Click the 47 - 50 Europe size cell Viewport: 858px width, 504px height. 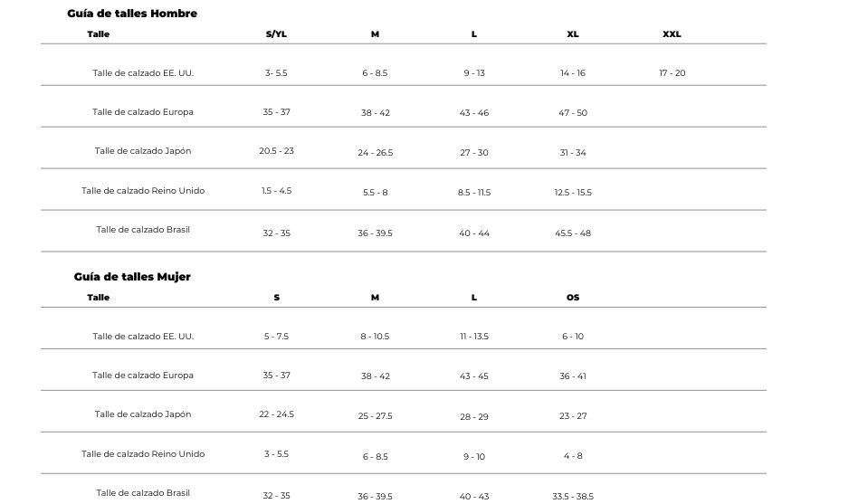[573, 113]
